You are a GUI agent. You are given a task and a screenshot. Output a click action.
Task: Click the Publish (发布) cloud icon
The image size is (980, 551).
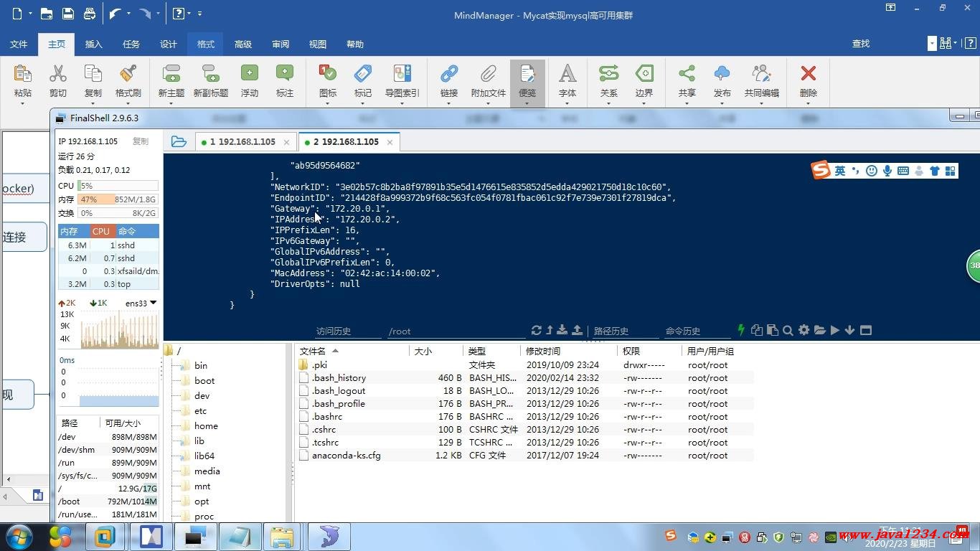tap(722, 73)
